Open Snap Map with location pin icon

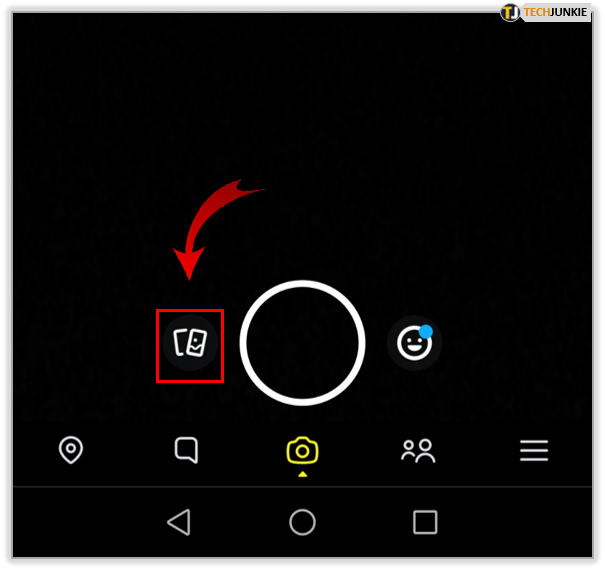tap(71, 450)
